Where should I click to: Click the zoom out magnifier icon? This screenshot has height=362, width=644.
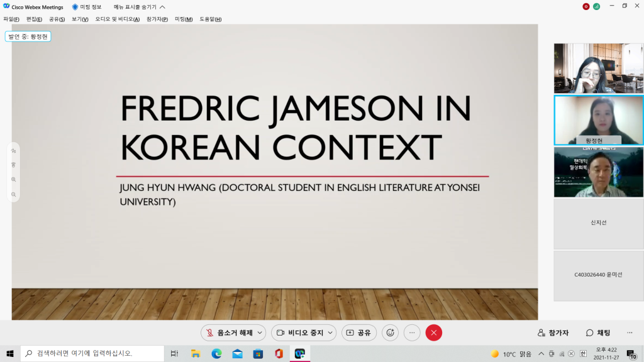click(x=14, y=195)
